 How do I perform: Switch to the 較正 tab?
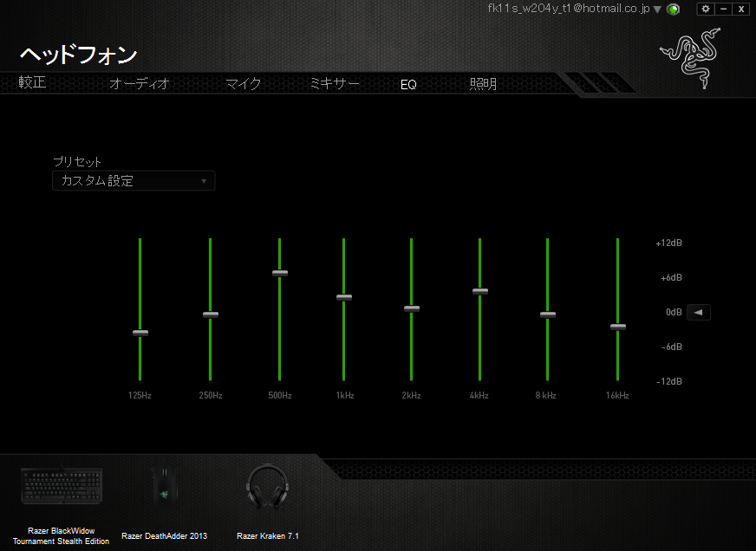click(32, 82)
